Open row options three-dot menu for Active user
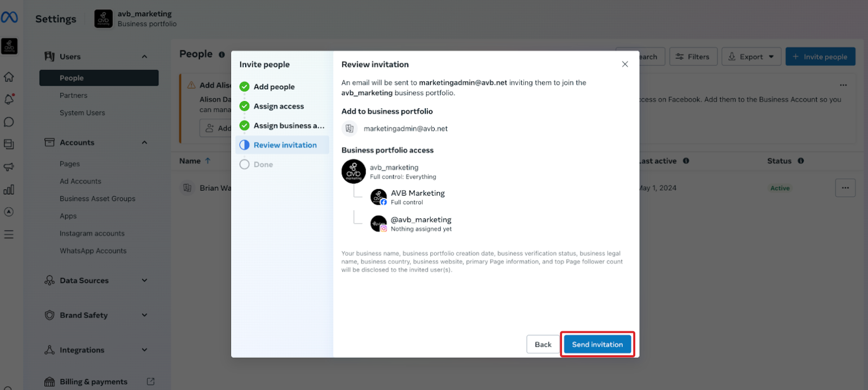Viewport: 868px width, 390px height. [x=845, y=188]
